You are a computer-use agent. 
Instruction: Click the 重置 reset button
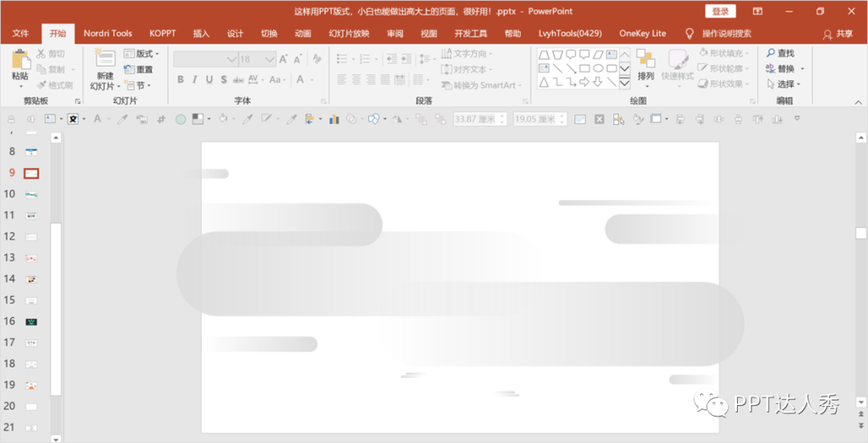138,70
